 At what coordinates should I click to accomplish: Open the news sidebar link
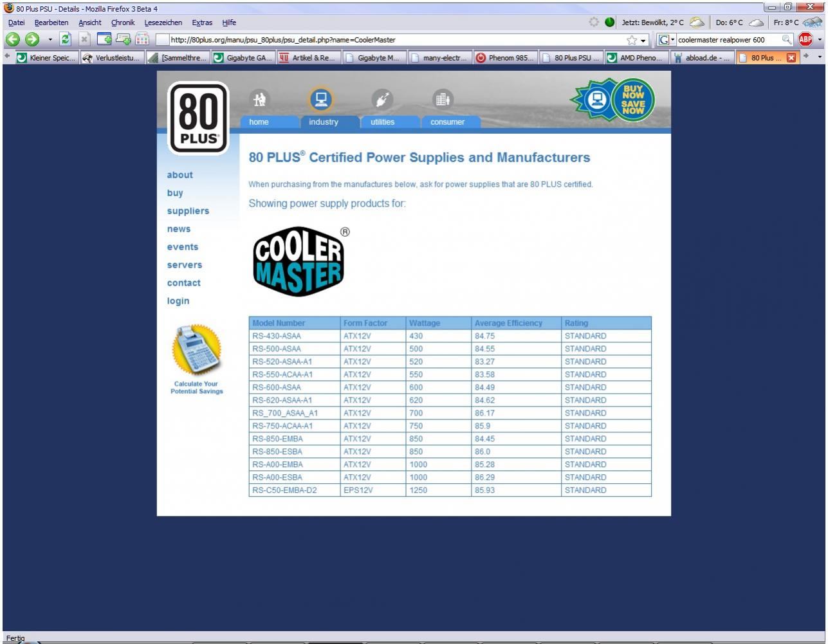[179, 229]
